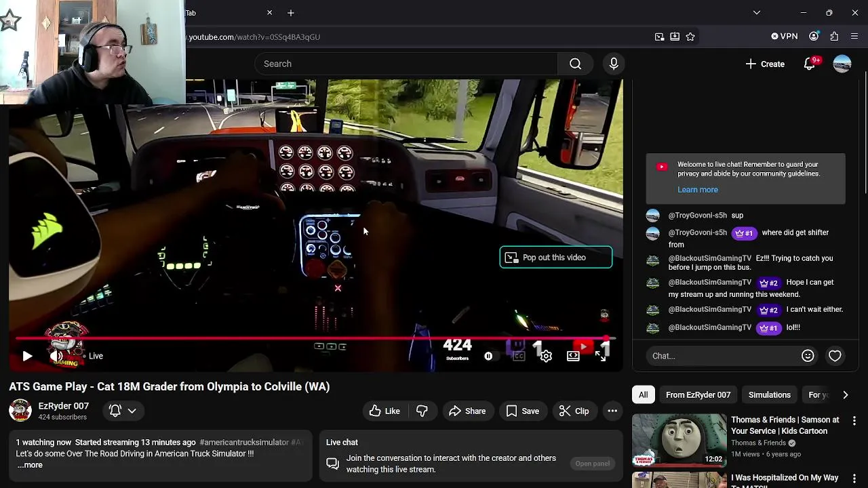
Task: Click the star icon on webcam overlay
Action: (x=10, y=20)
